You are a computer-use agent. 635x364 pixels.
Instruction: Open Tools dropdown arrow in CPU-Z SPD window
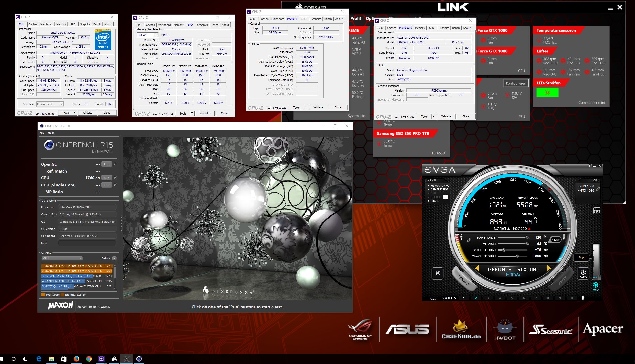point(192,113)
